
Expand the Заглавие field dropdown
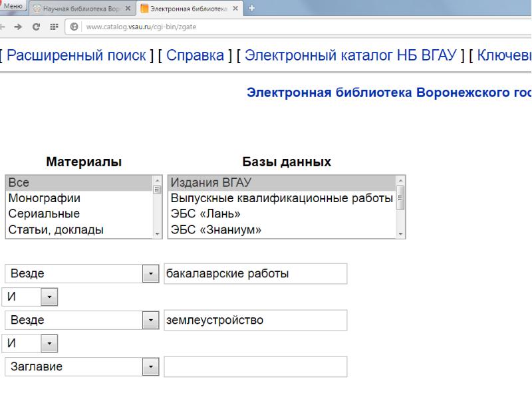coord(151,366)
